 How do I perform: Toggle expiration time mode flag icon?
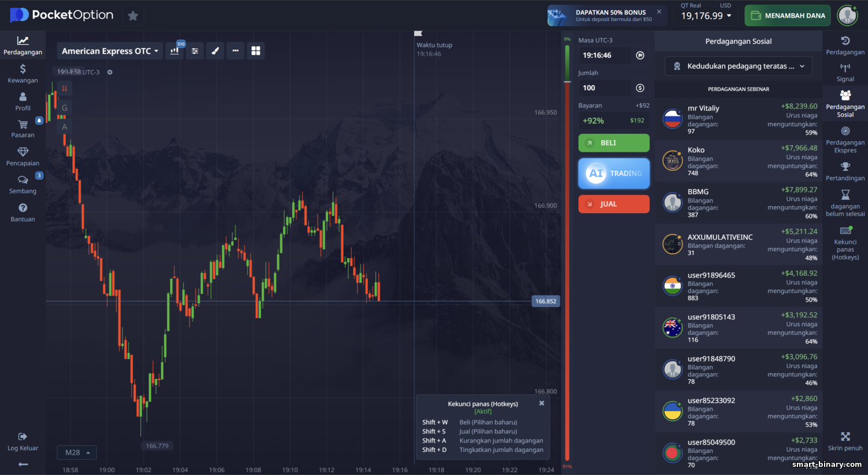point(640,56)
